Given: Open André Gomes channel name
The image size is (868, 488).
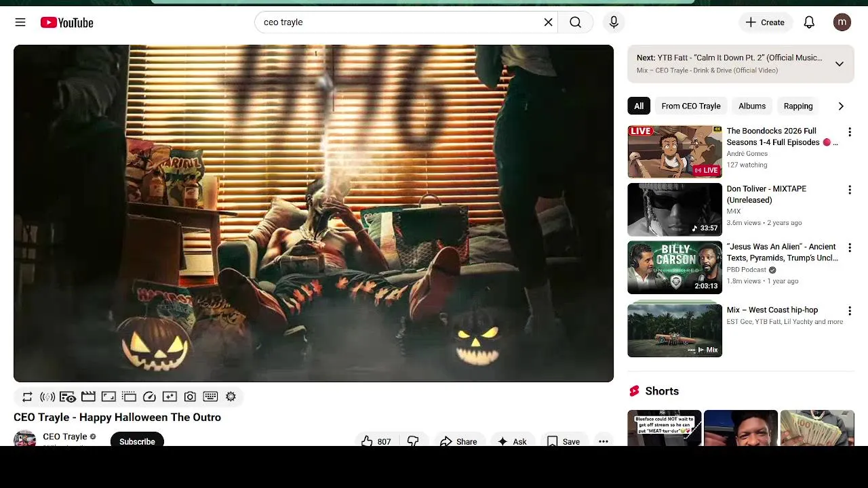Looking at the screenshot, I should point(747,154).
